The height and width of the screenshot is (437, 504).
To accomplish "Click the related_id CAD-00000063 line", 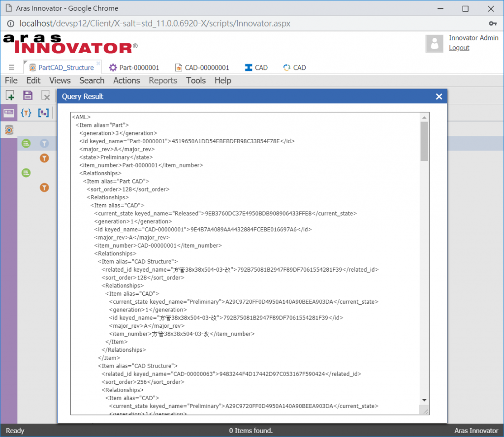I will click(x=231, y=374).
